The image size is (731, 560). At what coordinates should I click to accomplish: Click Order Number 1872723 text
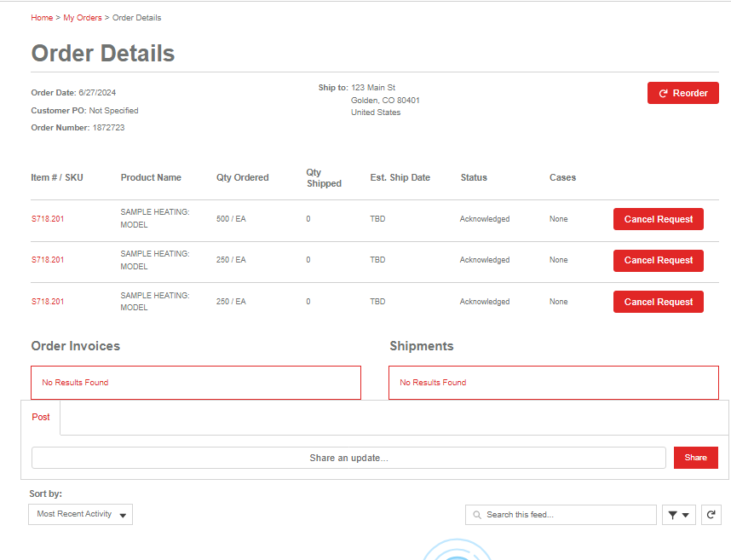pos(78,128)
